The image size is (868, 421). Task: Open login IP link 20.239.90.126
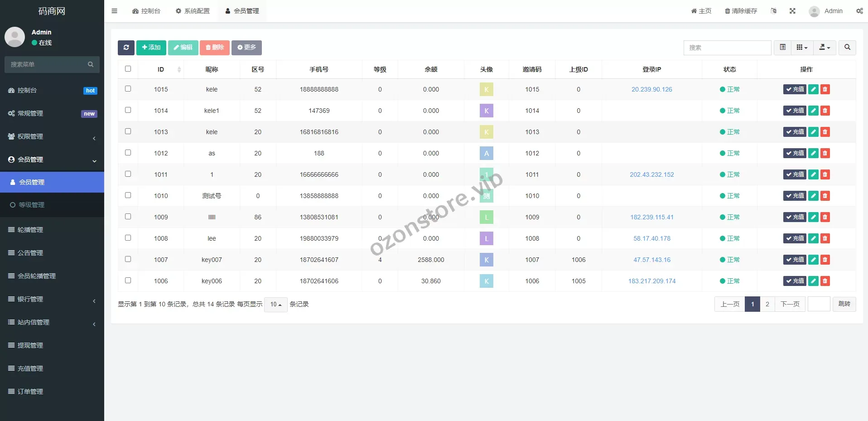(x=651, y=89)
